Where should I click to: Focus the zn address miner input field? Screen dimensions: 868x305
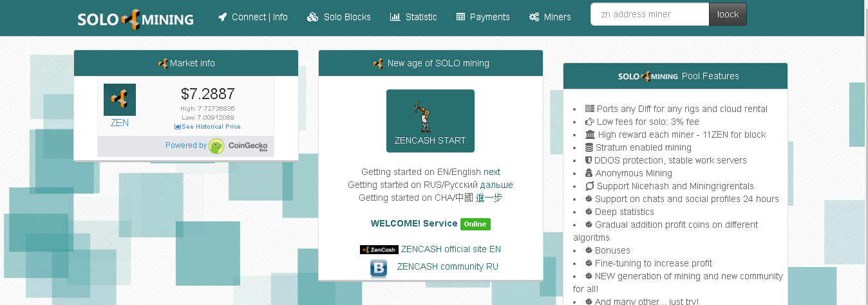[x=650, y=14]
